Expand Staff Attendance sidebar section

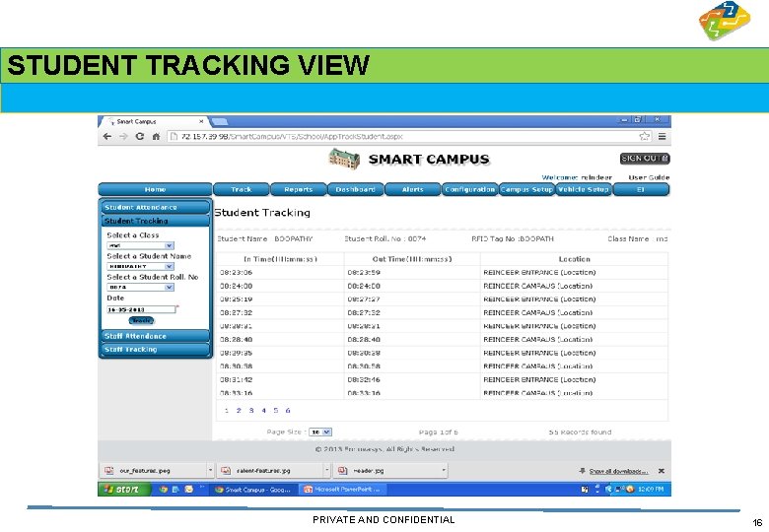(x=156, y=336)
